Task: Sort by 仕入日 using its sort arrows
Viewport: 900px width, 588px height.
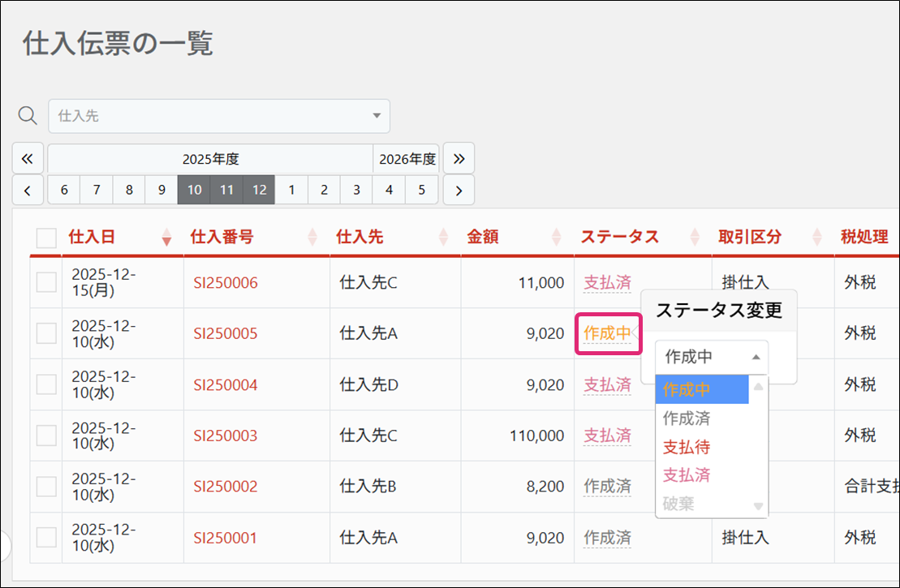Action: 167,237
